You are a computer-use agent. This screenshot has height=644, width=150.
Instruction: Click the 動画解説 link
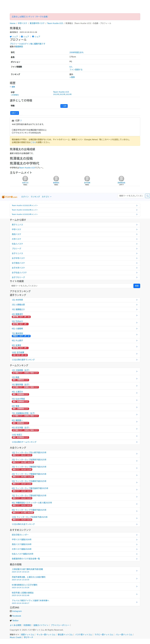click(x=19, y=47)
